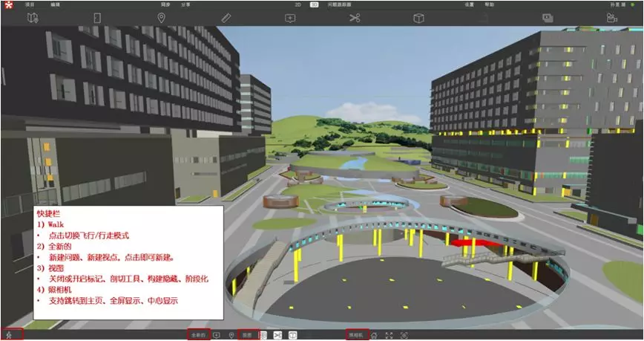
Task: Click the center display icon in bottom bar
Action: pos(404,335)
